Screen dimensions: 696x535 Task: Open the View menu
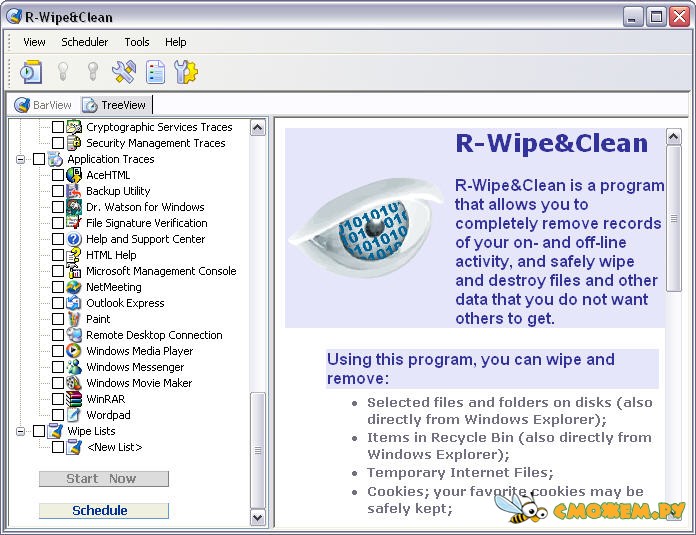click(34, 42)
